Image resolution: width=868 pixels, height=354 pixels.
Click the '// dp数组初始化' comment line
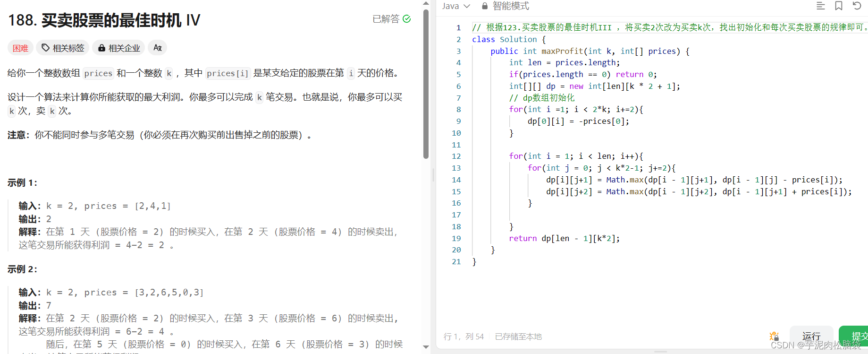point(542,98)
